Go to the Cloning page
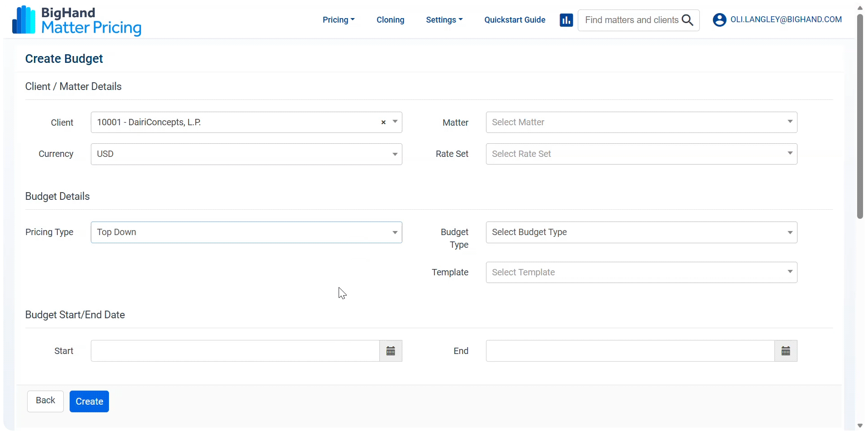This screenshot has width=868, height=434. coord(390,20)
